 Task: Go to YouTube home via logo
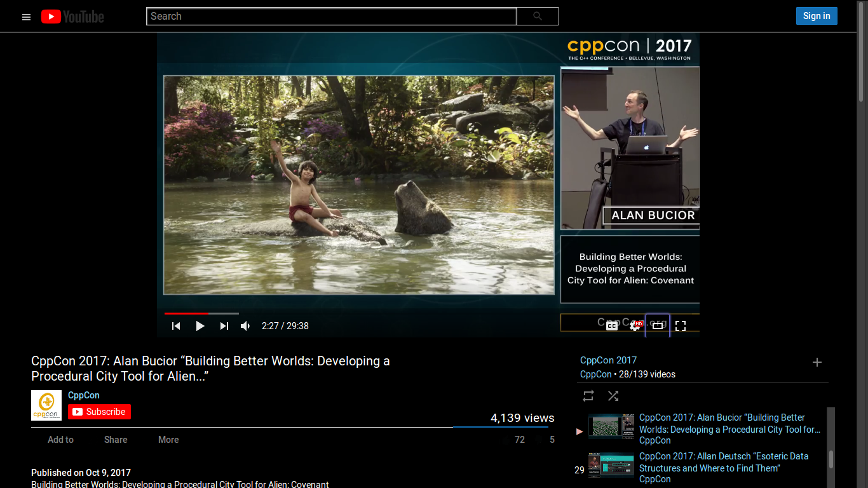tap(72, 17)
